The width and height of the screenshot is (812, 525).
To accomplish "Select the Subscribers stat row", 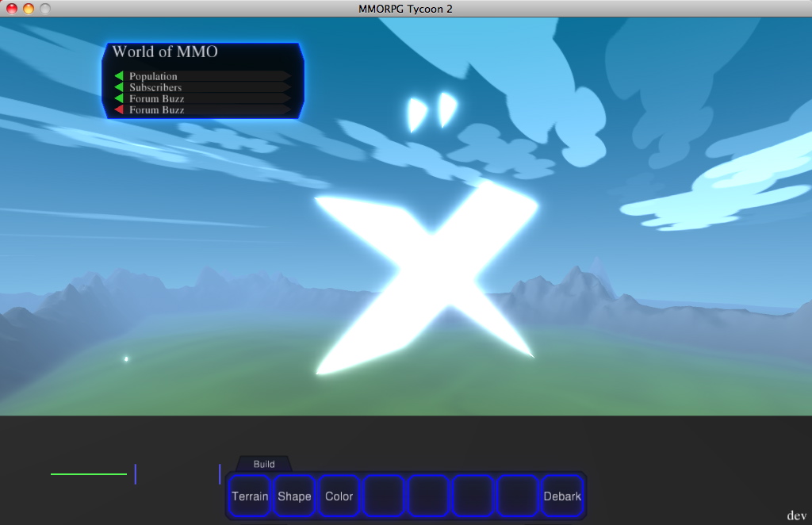I will 202,87.
